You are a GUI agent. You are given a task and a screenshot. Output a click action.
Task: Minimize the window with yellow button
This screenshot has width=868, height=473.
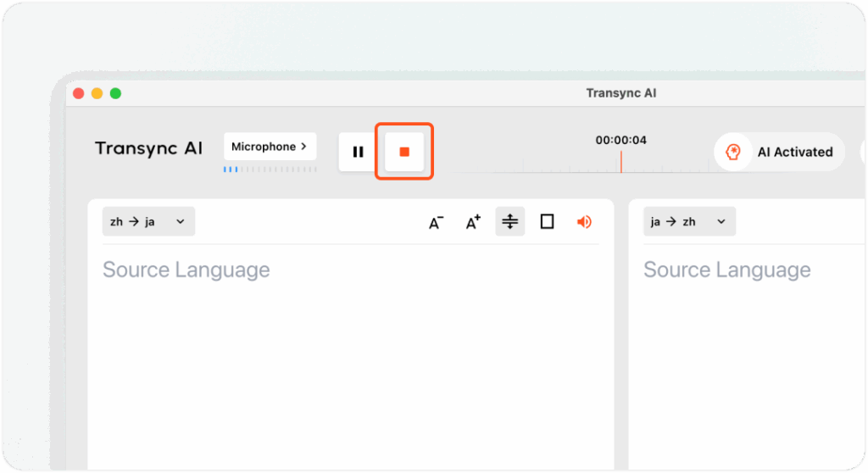[97, 93]
